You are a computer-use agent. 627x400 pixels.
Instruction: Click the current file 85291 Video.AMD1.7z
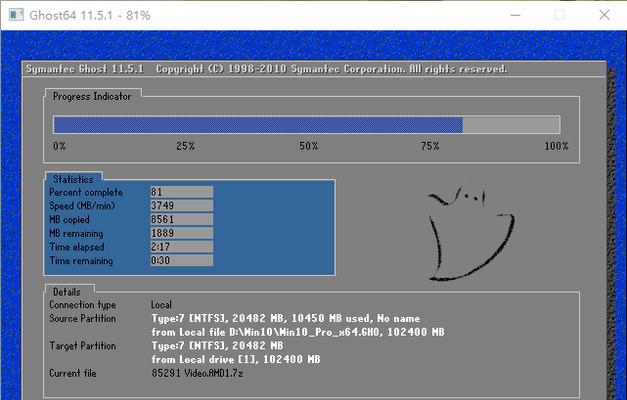pos(197,373)
